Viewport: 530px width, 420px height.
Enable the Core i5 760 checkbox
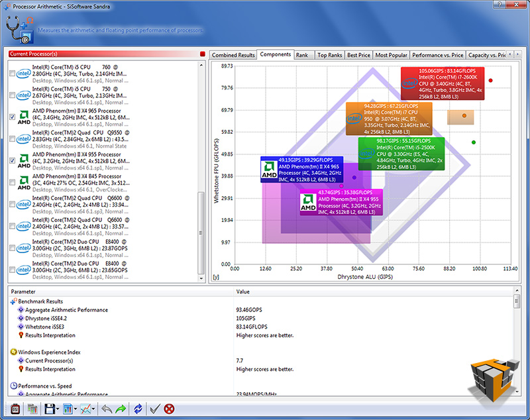[12, 74]
